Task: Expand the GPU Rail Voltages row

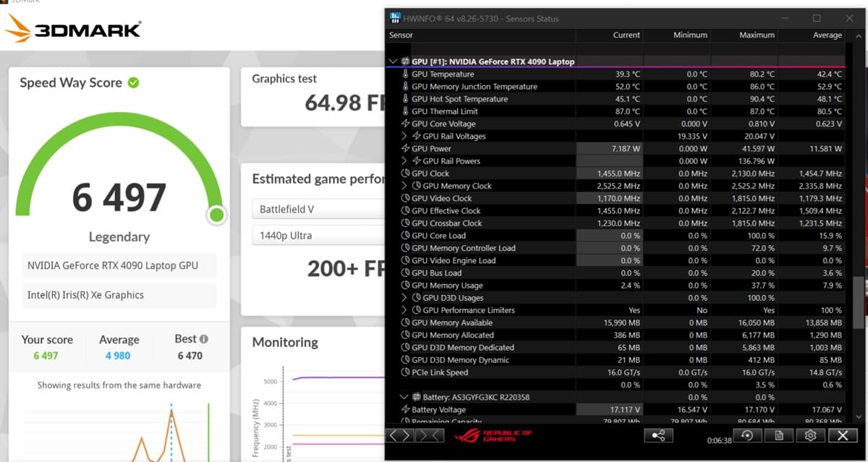Action: [404, 136]
